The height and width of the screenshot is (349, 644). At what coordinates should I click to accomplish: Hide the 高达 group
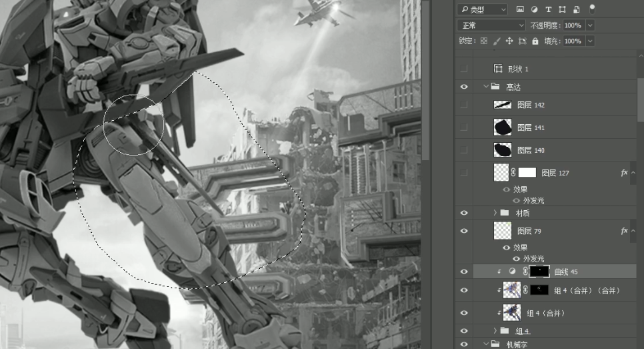464,87
